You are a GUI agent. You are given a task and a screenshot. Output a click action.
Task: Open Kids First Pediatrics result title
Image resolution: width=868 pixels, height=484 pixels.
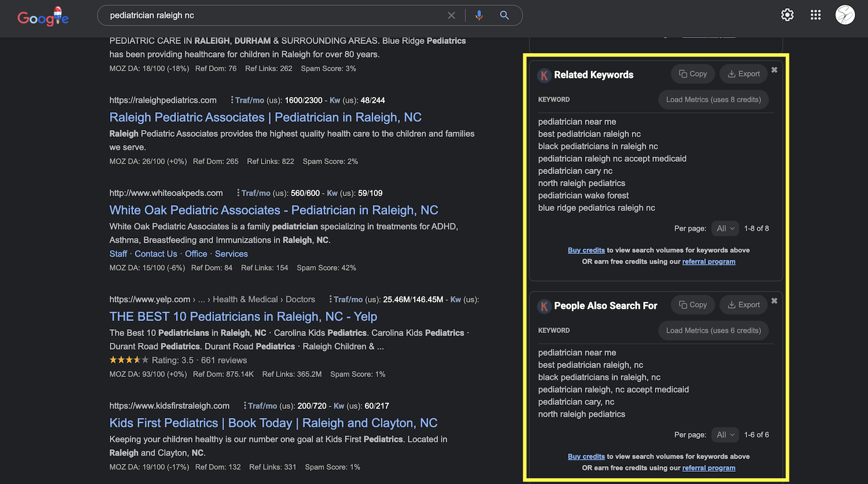(x=273, y=423)
